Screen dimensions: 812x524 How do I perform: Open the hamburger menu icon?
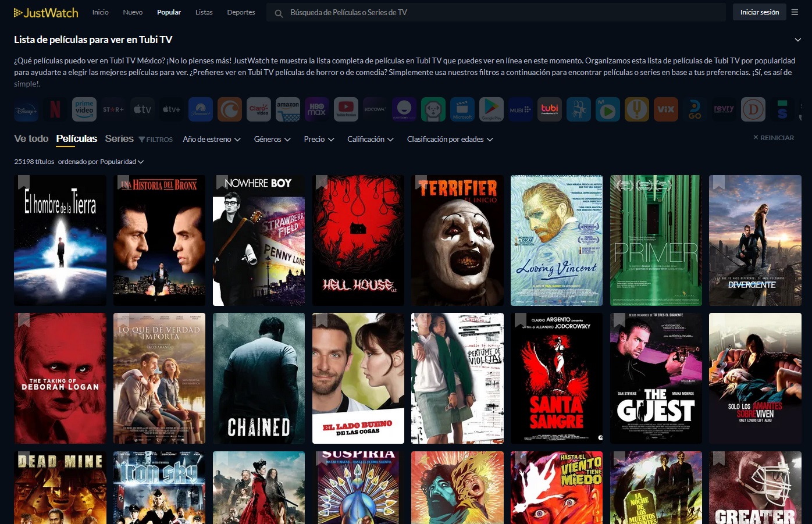click(x=795, y=12)
